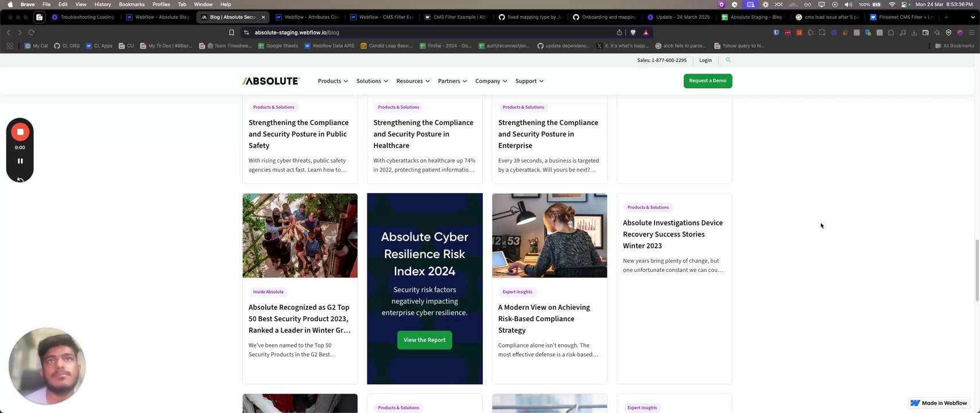980x413 pixels.
Task: Switch to the Troubleshooting Loading tab
Action: point(83,17)
